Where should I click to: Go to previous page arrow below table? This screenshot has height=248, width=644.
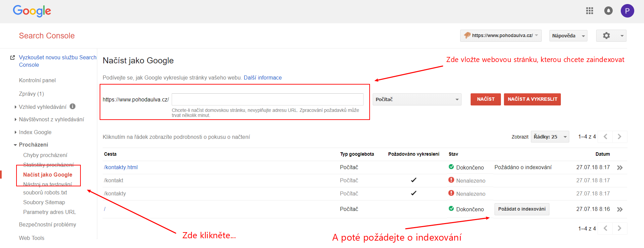(x=605, y=228)
